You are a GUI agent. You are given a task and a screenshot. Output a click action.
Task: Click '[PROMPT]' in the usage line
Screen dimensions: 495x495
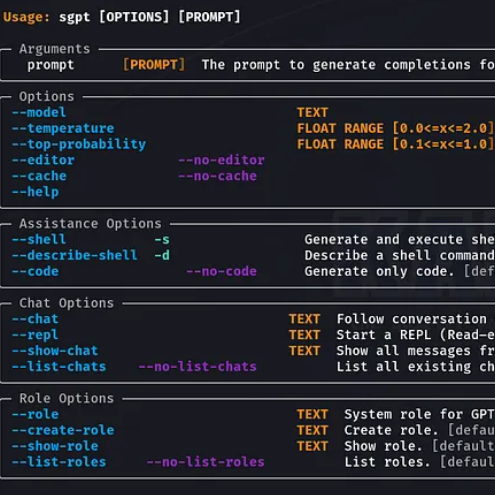(209, 17)
